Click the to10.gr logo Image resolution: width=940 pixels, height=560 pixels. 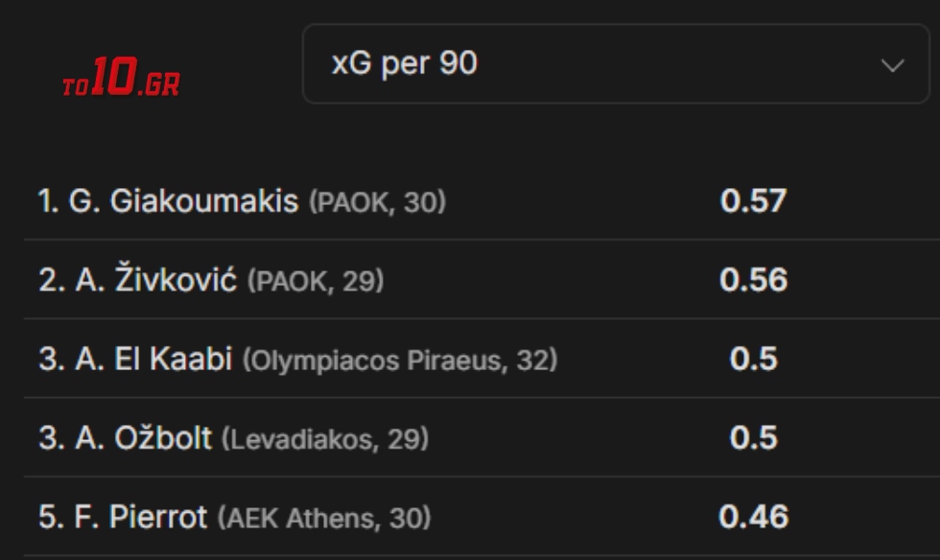click(121, 79)
